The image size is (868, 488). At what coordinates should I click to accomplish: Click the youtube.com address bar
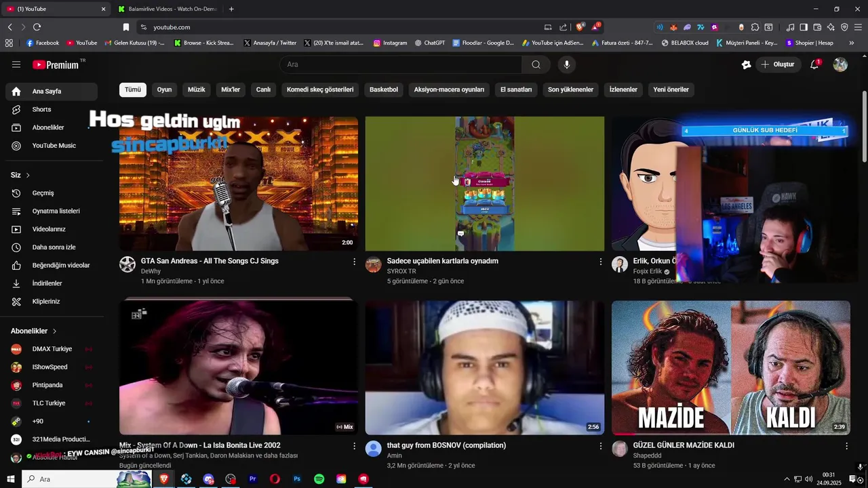pyautogui.click(x=339, y=27)
